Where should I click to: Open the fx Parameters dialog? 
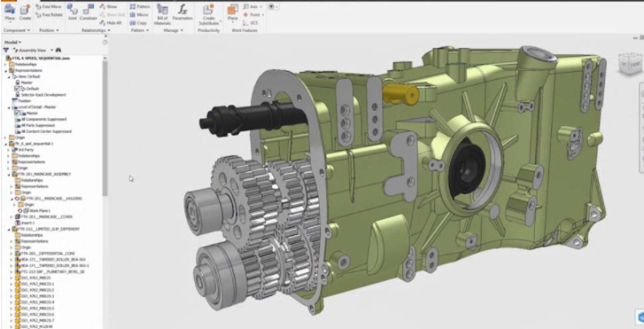[x=182, y=12]
